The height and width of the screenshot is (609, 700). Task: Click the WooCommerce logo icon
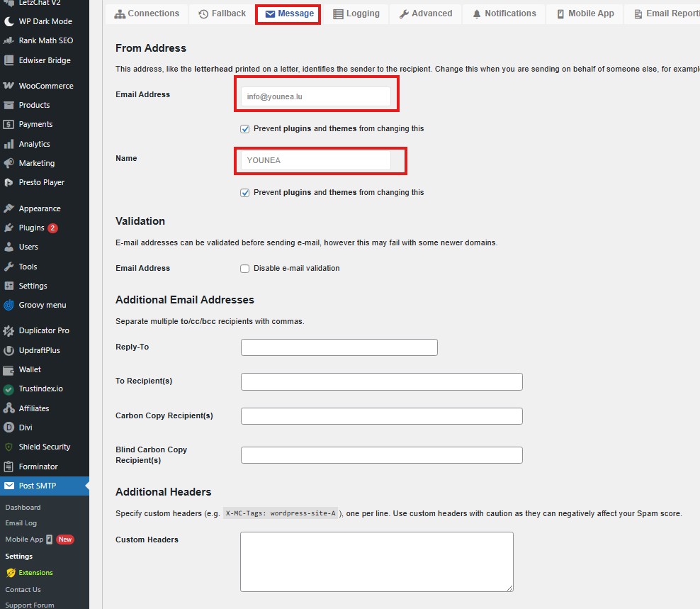9,86
